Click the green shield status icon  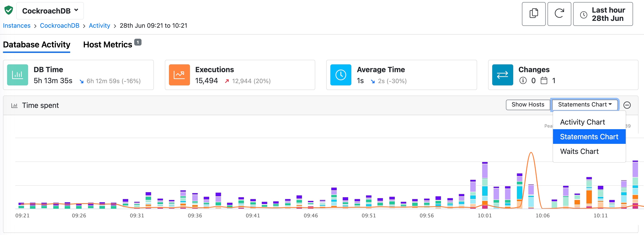[9, 11]
